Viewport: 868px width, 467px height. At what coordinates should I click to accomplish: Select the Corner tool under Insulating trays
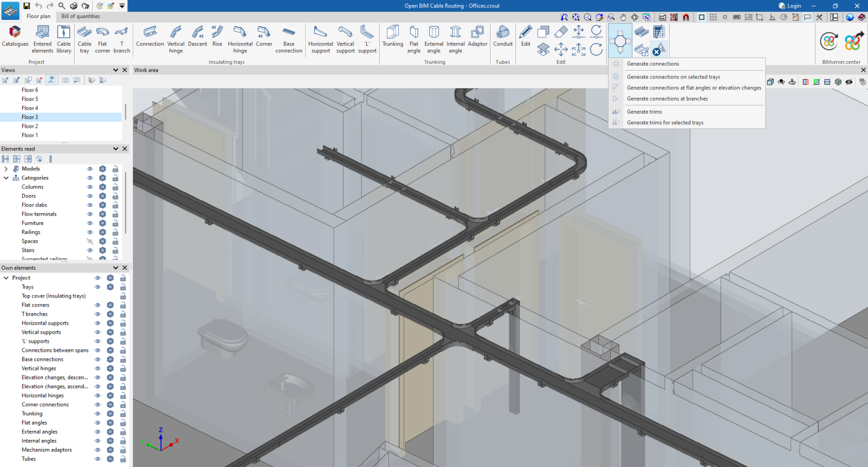[x=264, y=38]
